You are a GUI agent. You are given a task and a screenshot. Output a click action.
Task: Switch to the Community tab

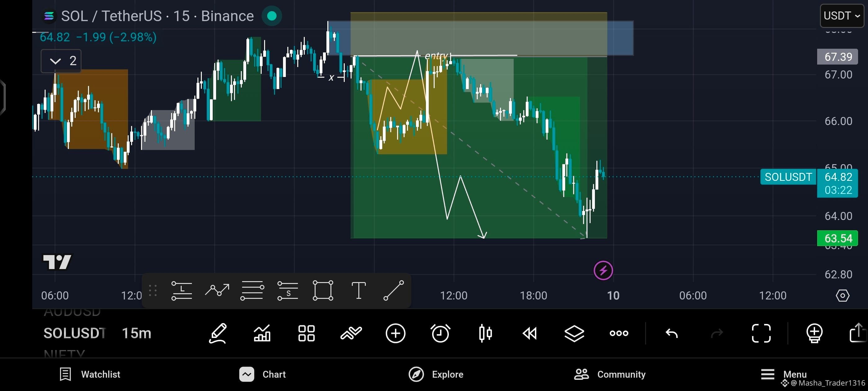coord(609,374)
